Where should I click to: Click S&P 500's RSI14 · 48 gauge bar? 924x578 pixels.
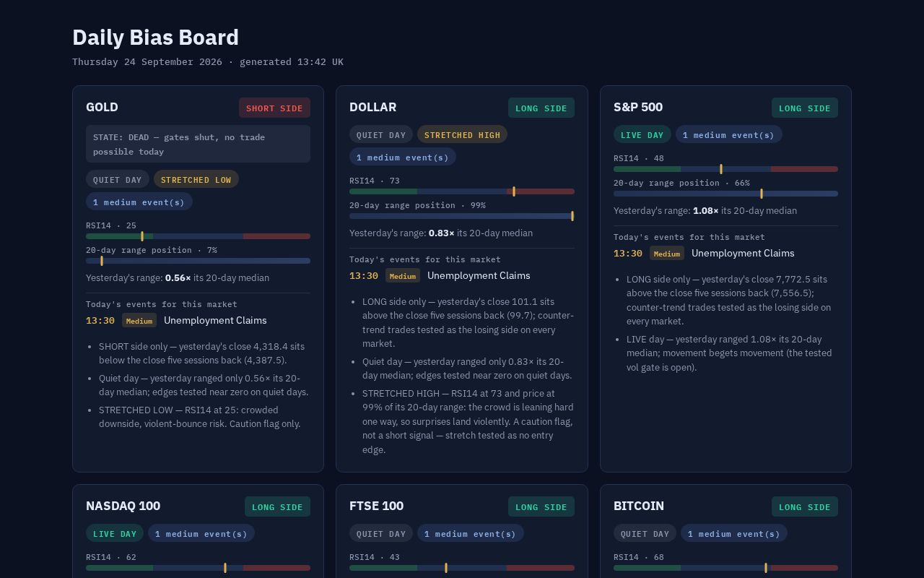(725, 169)
